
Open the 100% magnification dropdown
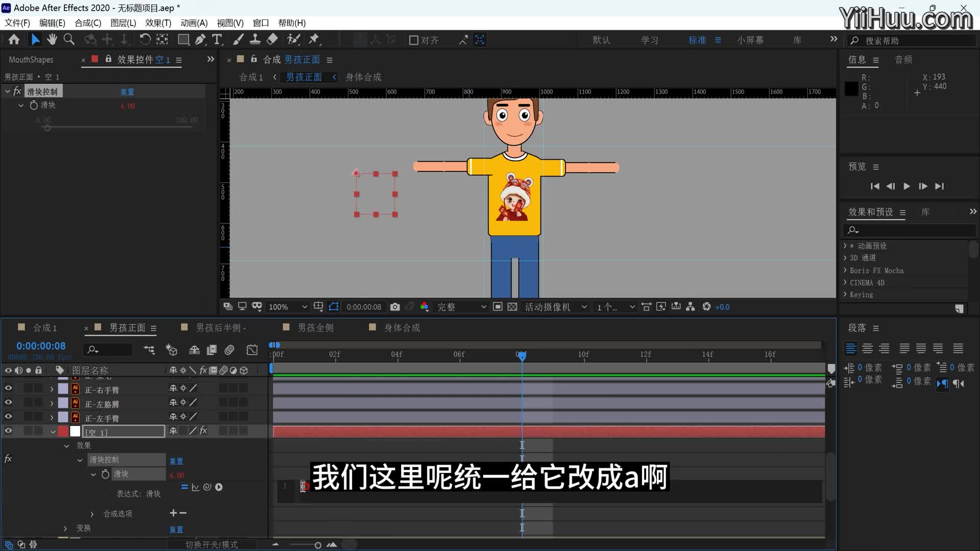point(288,307)
